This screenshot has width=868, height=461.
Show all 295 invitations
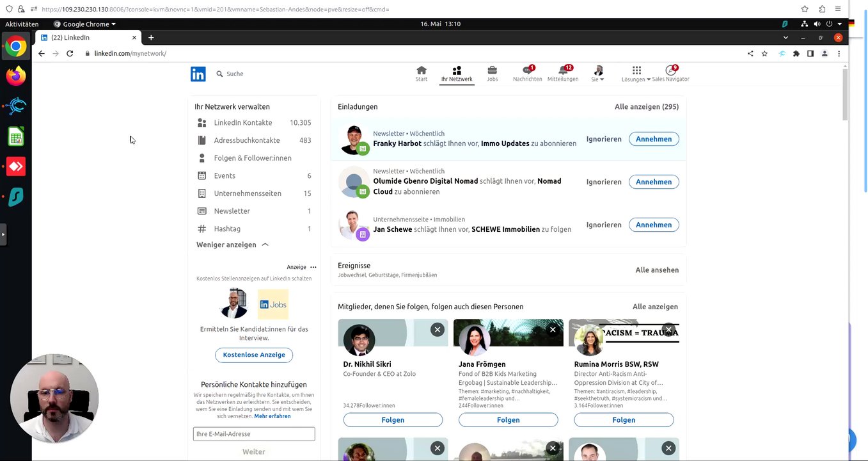tap(647, 107)
